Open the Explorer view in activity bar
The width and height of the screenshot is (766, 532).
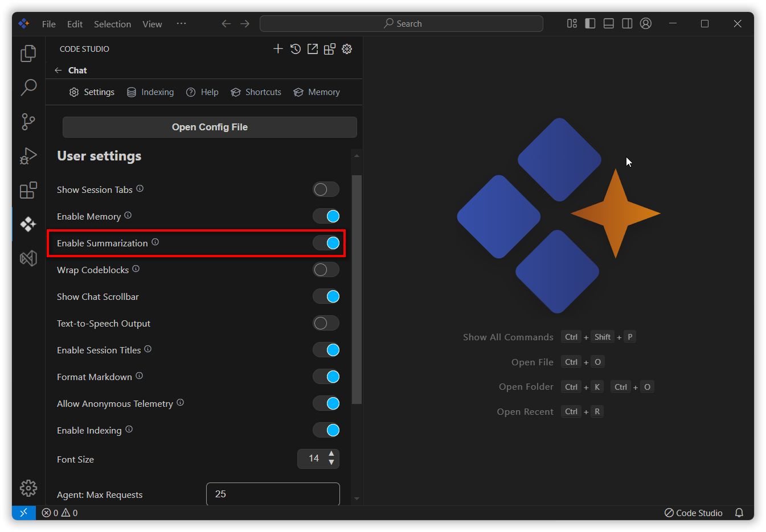(x=28, y=53)
